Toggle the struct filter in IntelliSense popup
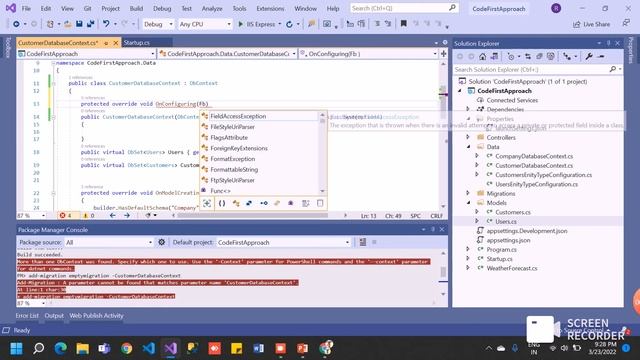 249,203
